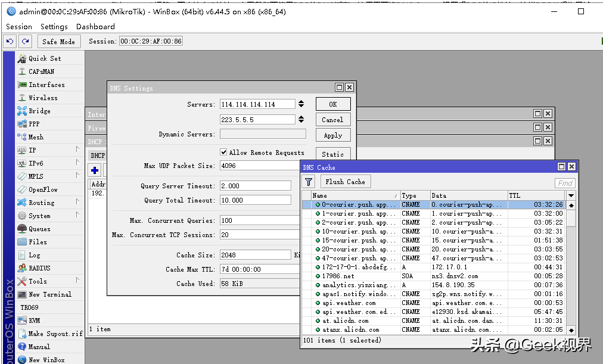Open the Dashboard menu
This screenshot has width=603, height=364.
point(95,27)
